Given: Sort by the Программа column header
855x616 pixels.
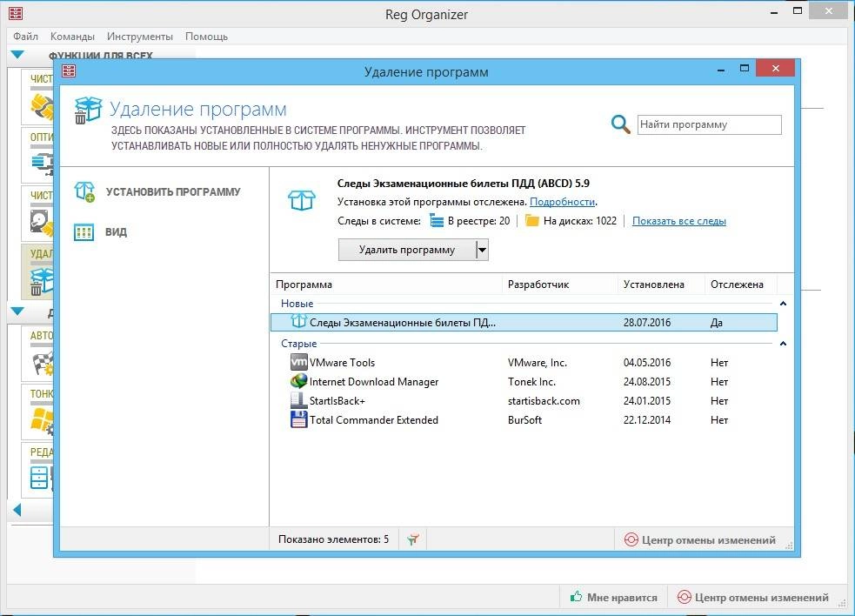Looking at the screenshot, I should [x=386, y=285].
